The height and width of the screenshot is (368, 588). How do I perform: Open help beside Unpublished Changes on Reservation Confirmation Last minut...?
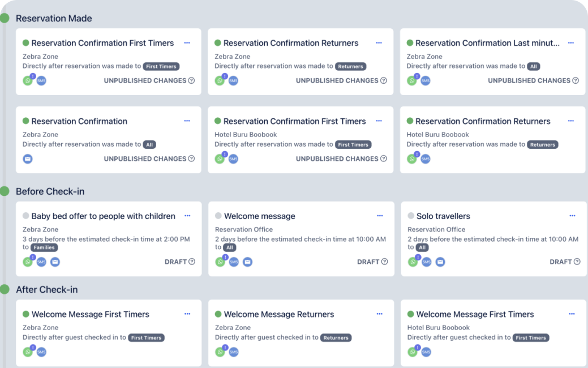(x=576, y=80)
